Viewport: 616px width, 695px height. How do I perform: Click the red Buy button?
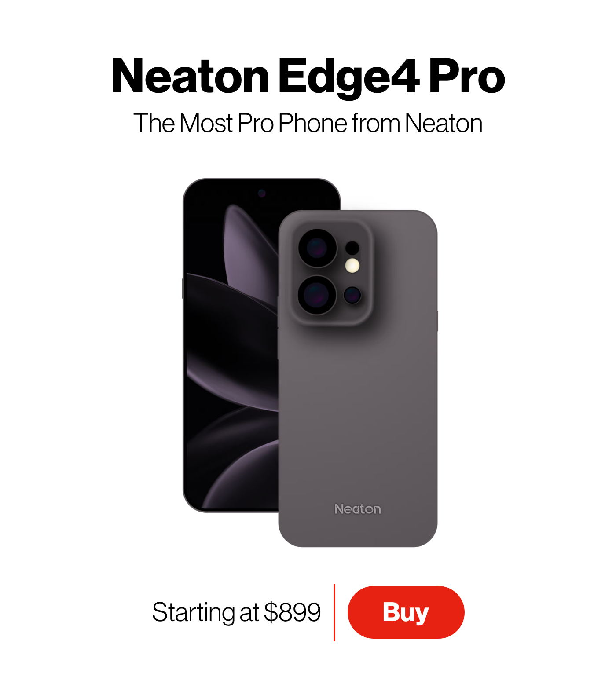point(406,612)
